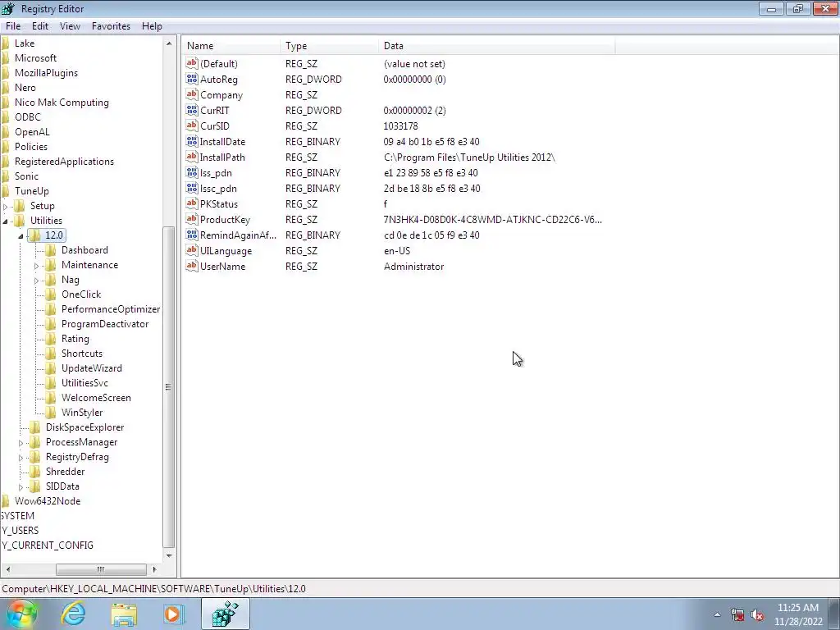Click the 7N3HK4-D08D0K product key data

(492, 219)
